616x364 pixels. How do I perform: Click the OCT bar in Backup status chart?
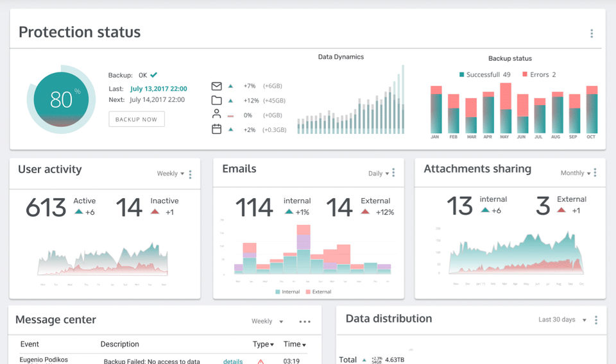592,110
